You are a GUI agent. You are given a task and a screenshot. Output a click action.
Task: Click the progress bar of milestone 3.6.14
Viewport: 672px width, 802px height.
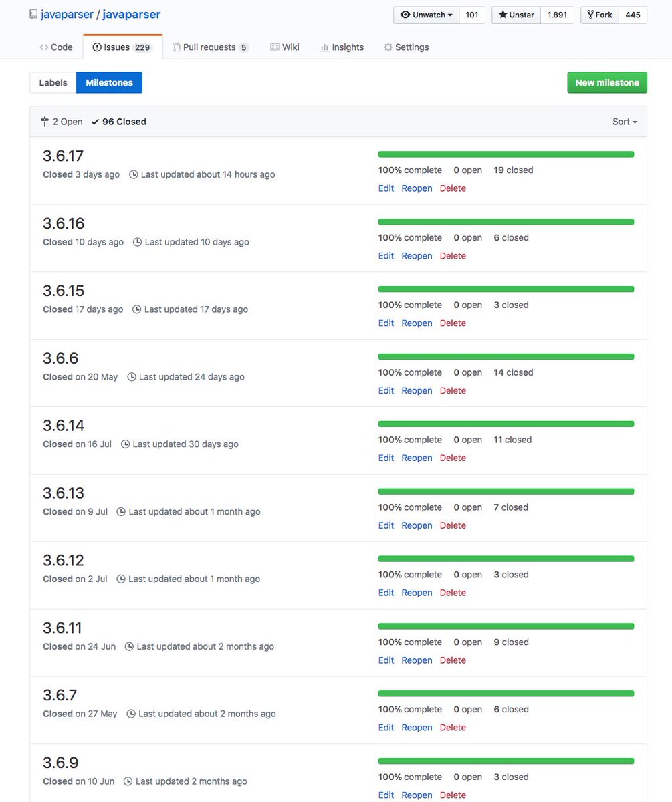(x=506, y=424)
